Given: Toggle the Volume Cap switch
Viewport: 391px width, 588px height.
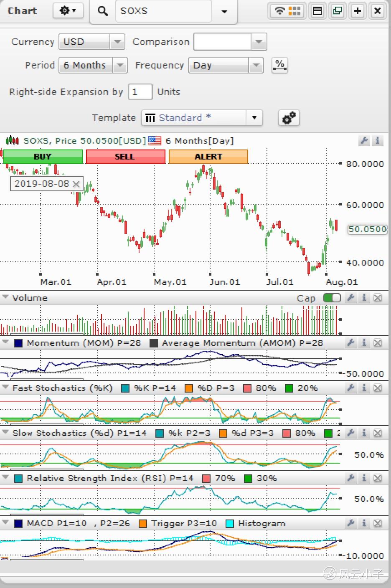Looking at the screenshot, I should 332,298.
